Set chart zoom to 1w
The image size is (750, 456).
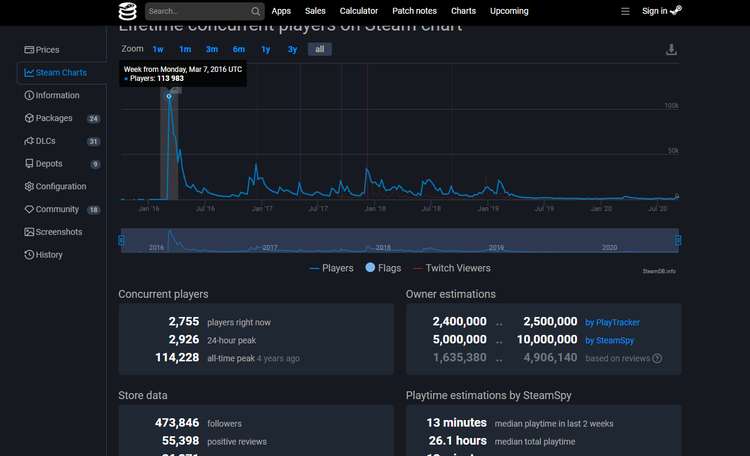tap(158, 49)
